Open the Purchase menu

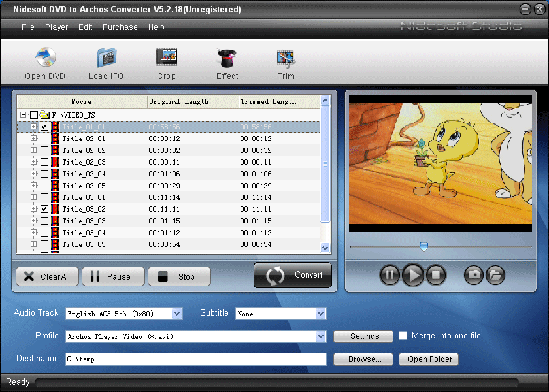120,27
